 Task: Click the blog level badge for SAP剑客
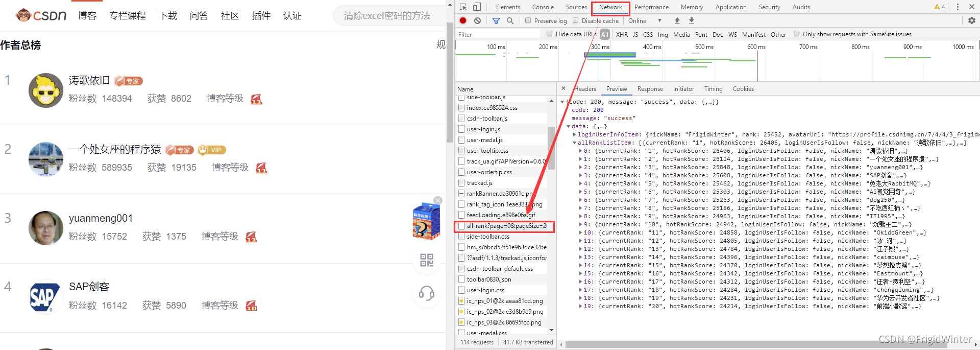coord(251,306)
